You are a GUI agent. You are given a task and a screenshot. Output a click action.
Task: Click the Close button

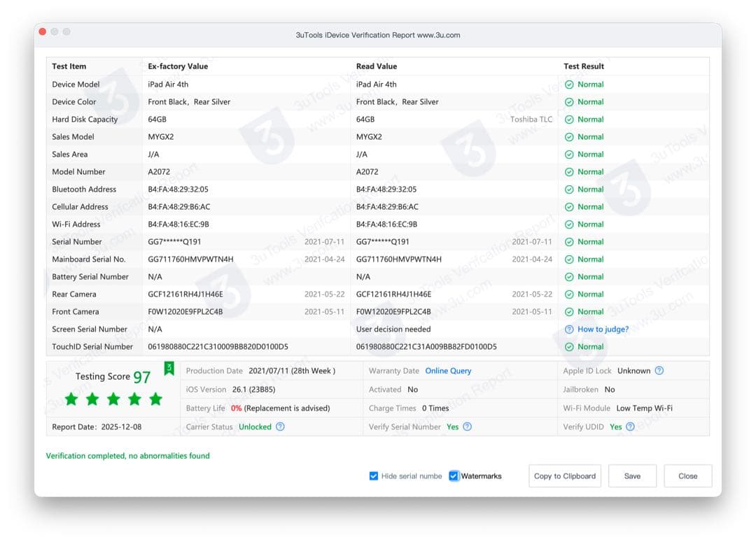(688, 476)
